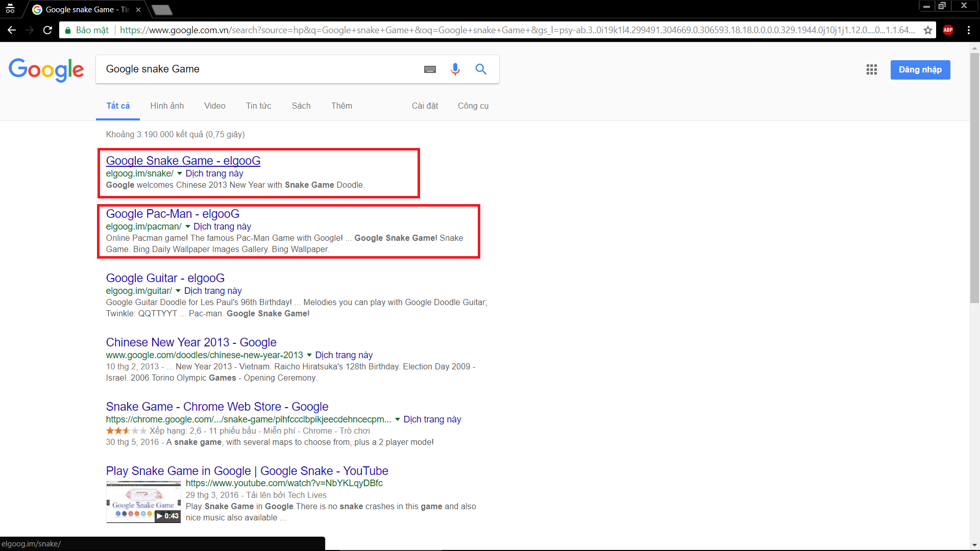Open the Thêm dropdown
This screenshot has width=980, height=551.
341,106
